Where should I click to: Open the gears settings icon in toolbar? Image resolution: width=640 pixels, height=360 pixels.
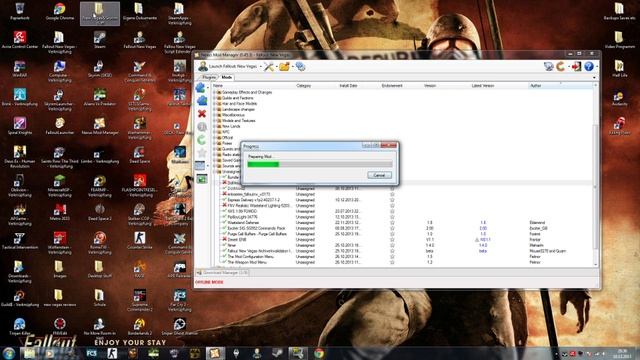tap(300, 67)
